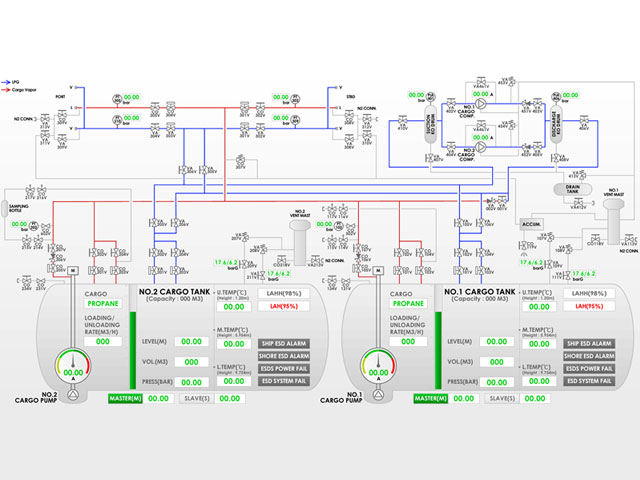Select the NO.2 cargo compressor pump symbol

click(481, 147)
